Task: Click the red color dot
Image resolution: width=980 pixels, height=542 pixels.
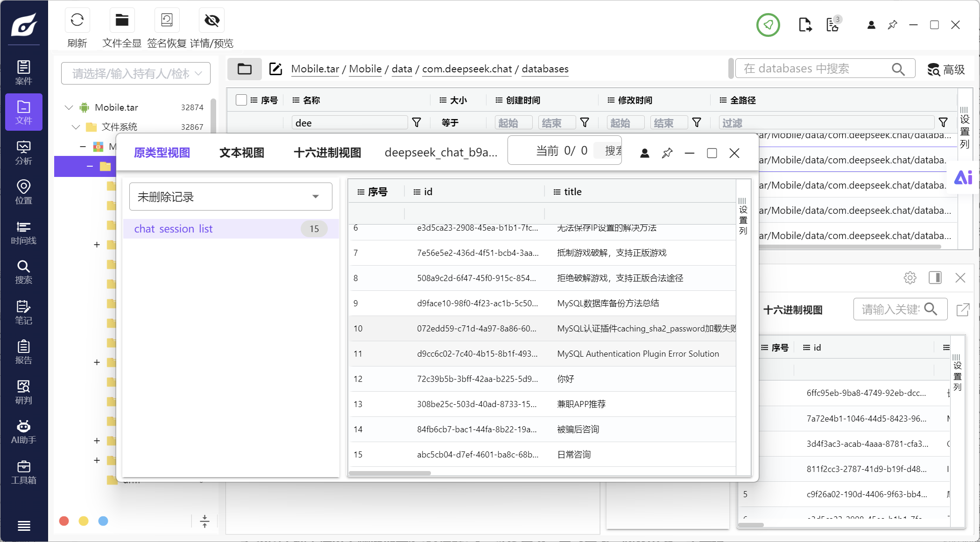Action: click(x=64, y=521)
